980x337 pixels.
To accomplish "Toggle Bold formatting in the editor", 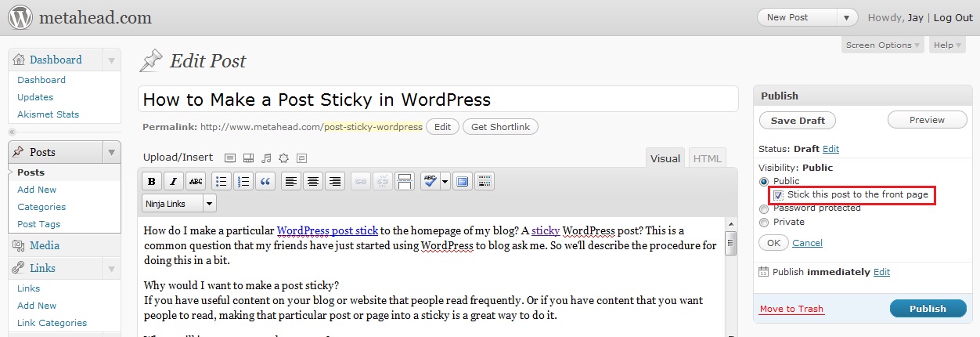I will click(x=152, y=181).
